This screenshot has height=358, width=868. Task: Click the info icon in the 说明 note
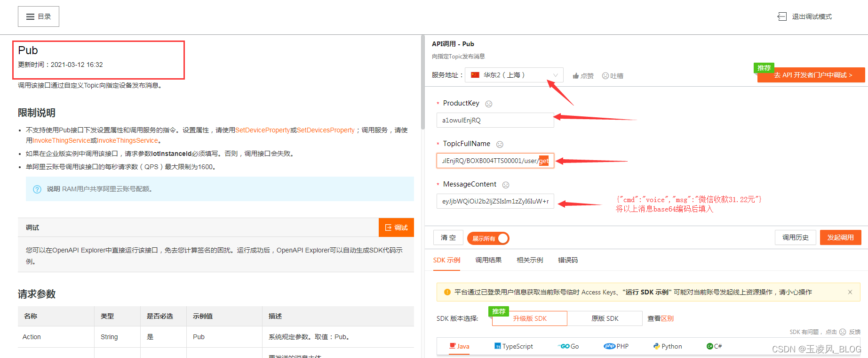37,189
